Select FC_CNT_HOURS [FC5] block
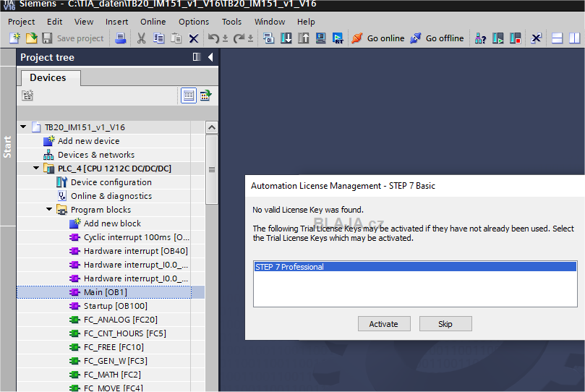The image size is (585, 392). tap(125, 333)
